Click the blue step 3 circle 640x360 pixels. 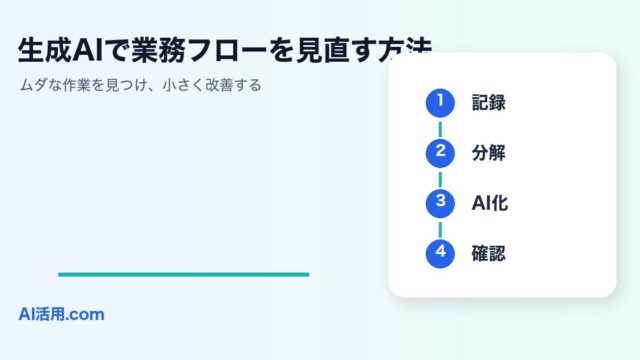440,203
